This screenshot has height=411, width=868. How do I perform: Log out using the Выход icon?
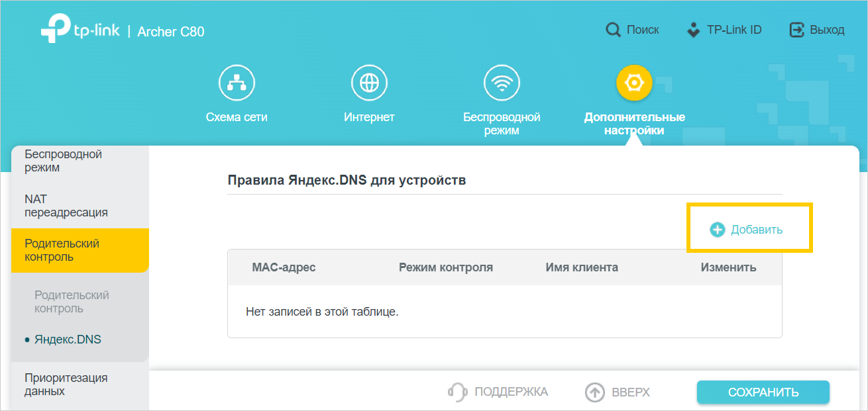[x=796, y=30]
